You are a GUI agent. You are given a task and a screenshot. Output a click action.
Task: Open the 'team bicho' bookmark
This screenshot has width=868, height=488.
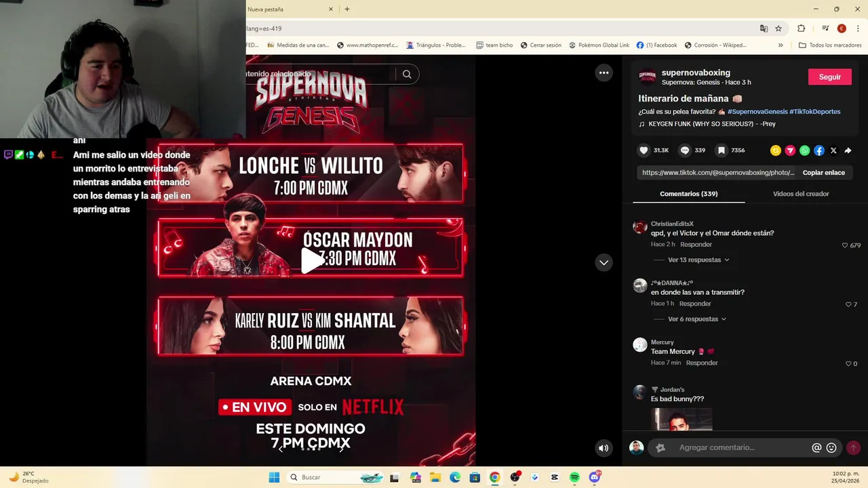click(x=494, y=45)
